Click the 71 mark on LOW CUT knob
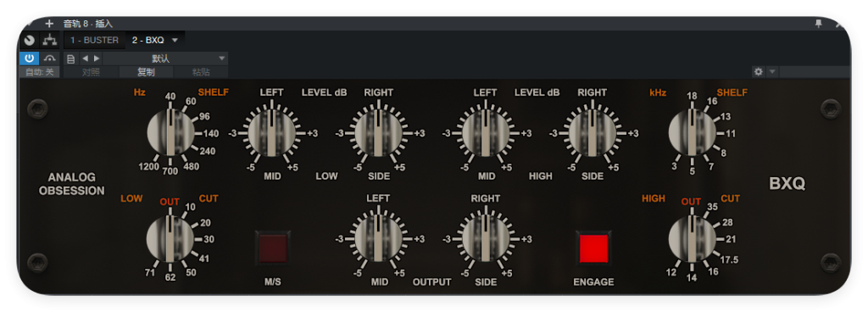Screen dimensions: 868x312 pos(149,272)
